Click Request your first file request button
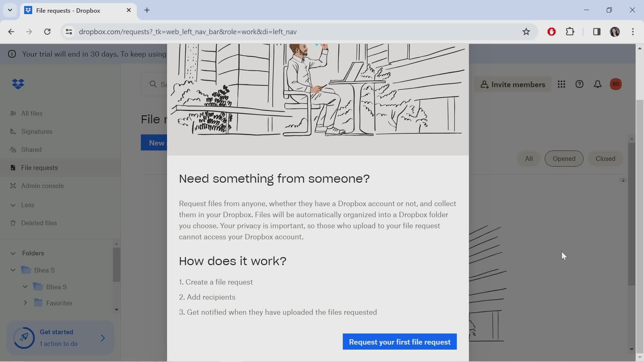 click(x=399, y=342)
